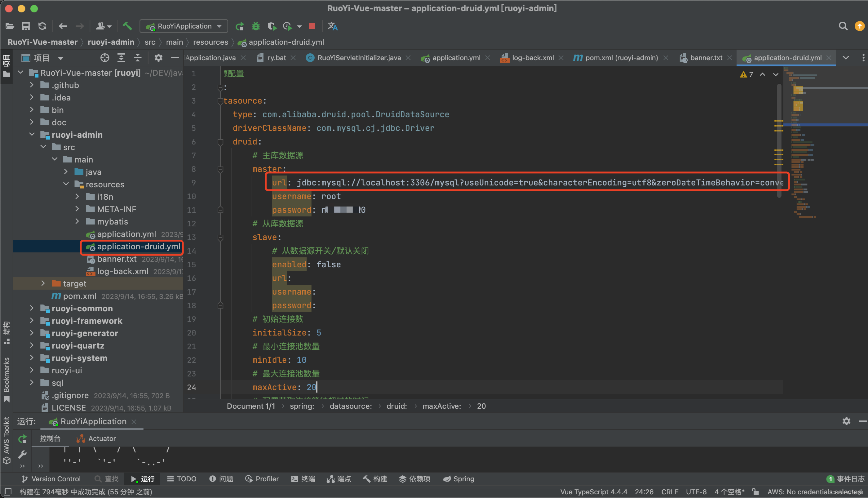Click CRLF line separator in status bar
868x498 pixels.
(669, 492)
